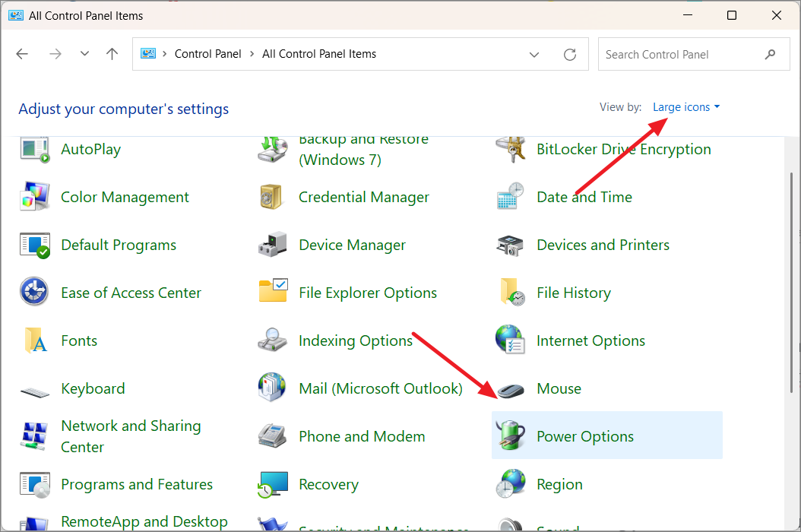Open the Fonts link

pos(79,340)
